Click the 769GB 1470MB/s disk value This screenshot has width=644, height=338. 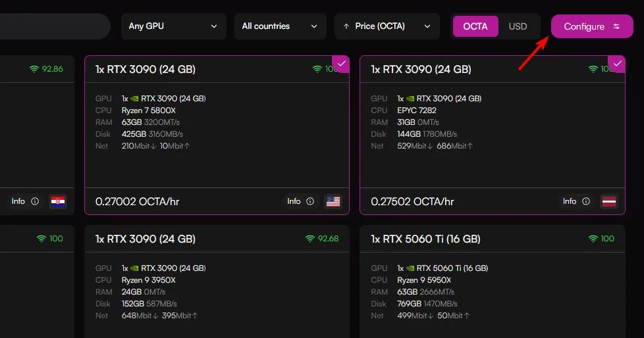tap(427, 304)
